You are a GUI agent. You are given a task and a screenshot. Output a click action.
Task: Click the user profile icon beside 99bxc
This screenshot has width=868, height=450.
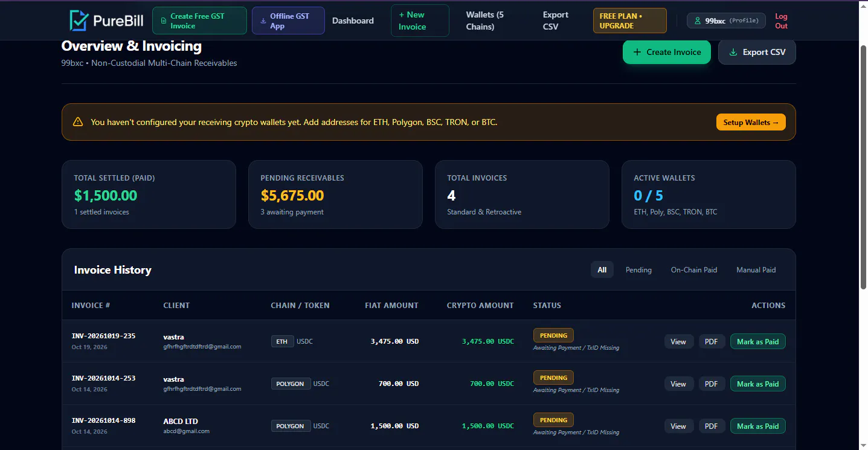(698, 21)
